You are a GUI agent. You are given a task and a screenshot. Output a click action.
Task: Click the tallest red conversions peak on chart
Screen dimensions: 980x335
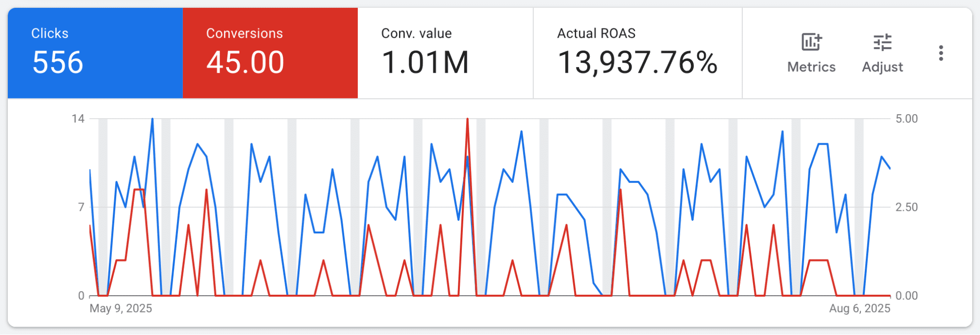[467, 119]
